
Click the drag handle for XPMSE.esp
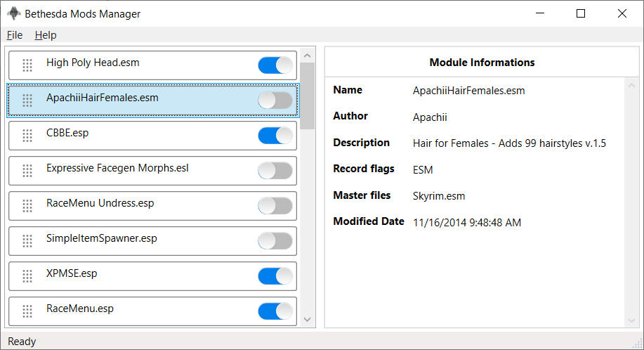click(x=27, y=276)
